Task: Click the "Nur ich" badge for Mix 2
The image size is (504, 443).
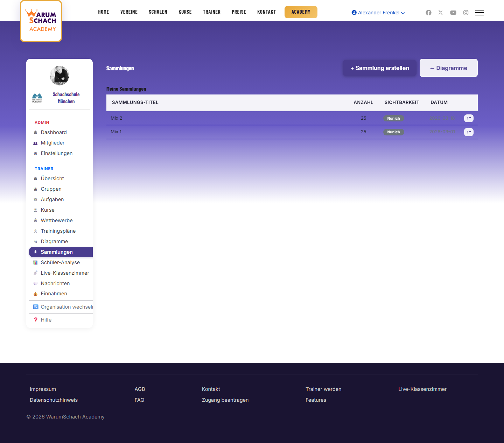Action: 394,118
